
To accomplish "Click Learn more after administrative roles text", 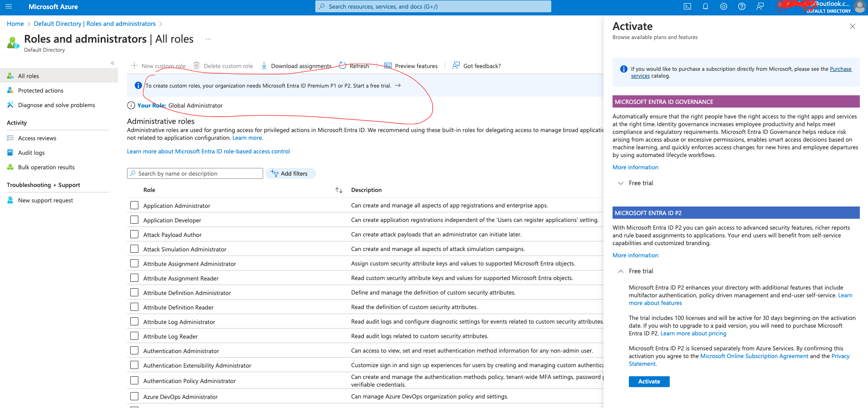I will point(247,138).
